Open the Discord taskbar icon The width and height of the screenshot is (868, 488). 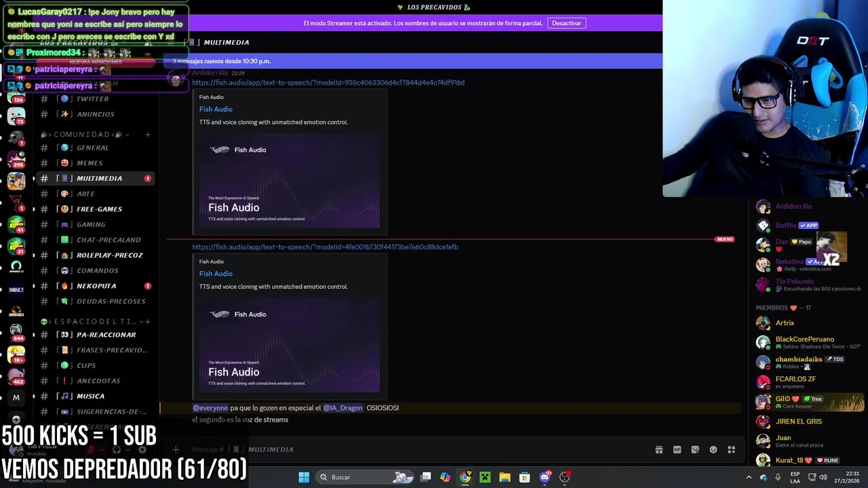tap(545, 477)
